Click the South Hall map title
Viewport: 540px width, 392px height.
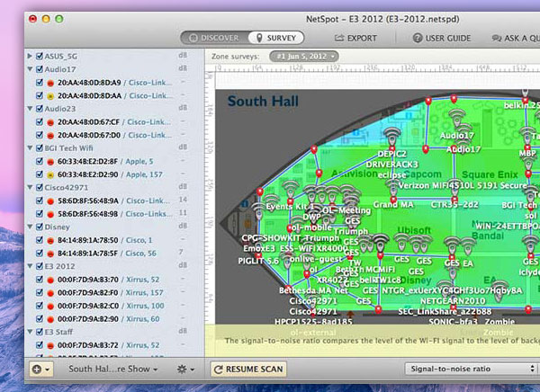(x=263, y=102)
